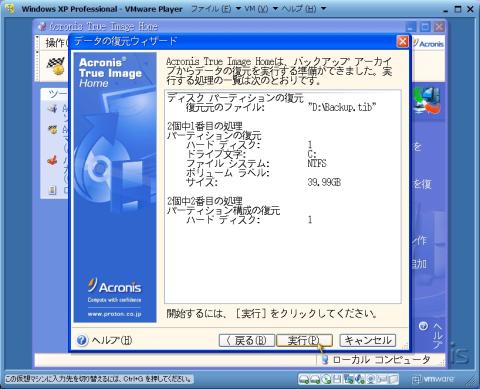480x389 pixels.
Task: Click the round help icon in main window sidebar
Action: [x=423, y=326]
